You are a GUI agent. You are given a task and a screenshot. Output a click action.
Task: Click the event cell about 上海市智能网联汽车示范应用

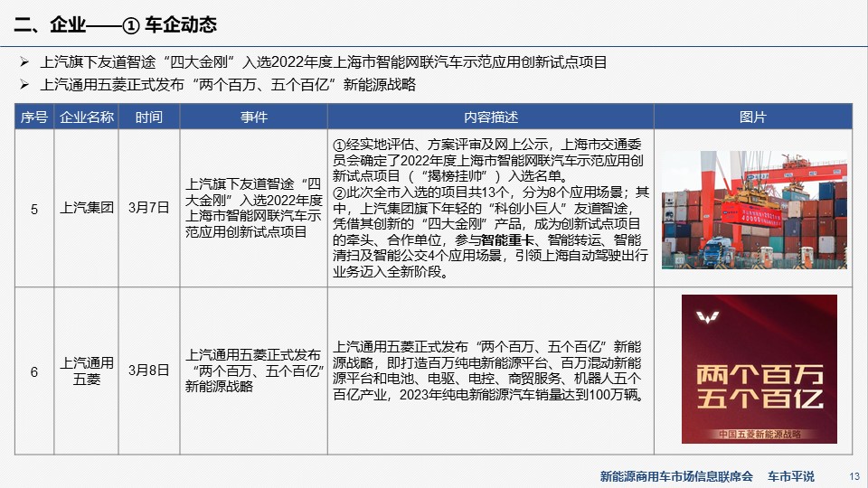click(253, 208)
